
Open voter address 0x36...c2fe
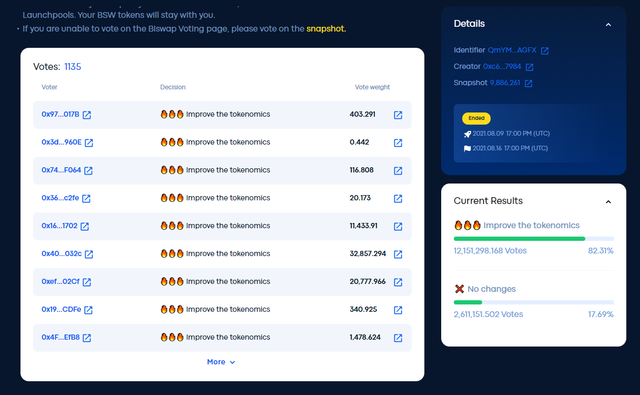coord(60,198)
